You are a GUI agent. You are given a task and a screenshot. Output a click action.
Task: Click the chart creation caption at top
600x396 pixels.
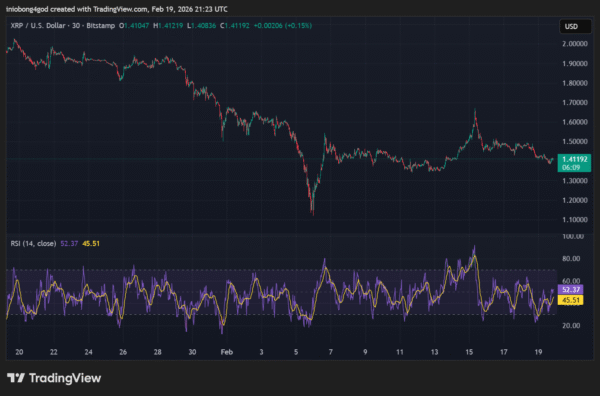pyautogui.click(x=117, y=9)
